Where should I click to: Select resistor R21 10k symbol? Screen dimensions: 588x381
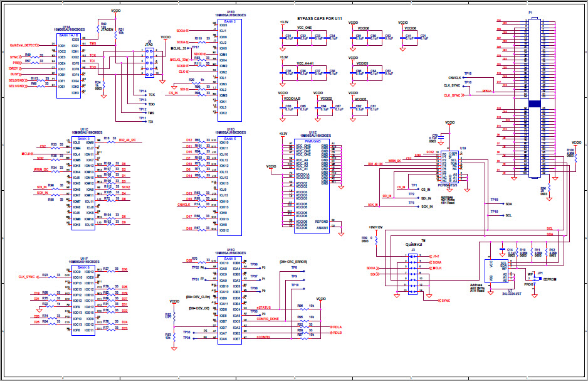[x=117, y=33]
